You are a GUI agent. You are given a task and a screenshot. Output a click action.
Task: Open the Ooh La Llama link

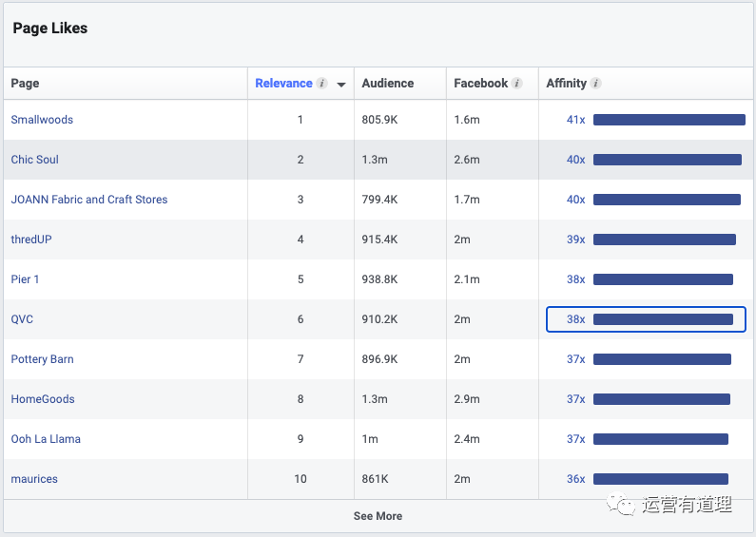coord(46,439)
